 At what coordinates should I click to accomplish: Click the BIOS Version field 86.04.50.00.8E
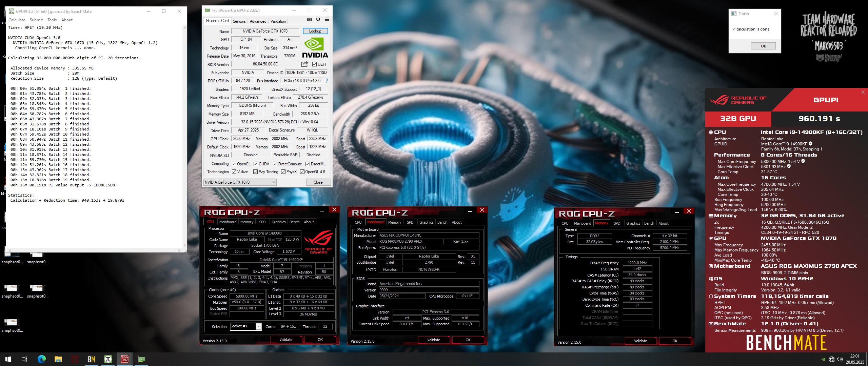point(265,64)
